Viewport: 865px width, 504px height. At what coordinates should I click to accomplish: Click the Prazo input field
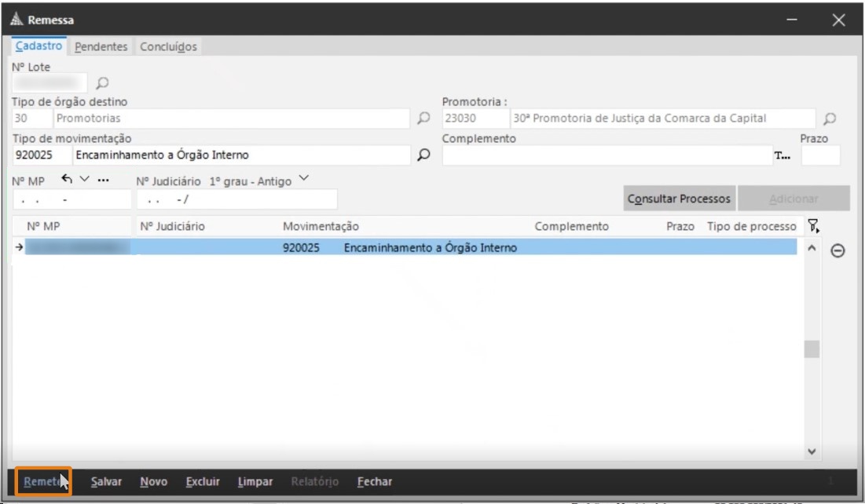(819, 155)
